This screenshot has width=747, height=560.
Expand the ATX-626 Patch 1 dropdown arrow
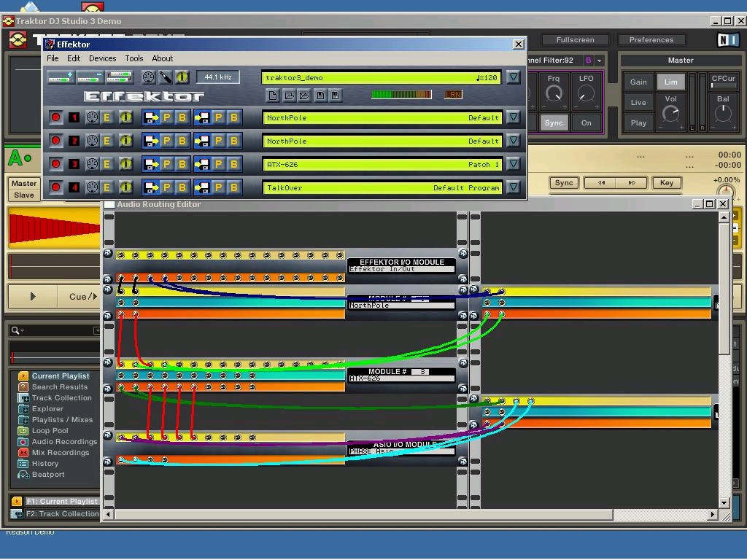click(x=513, y=164)
